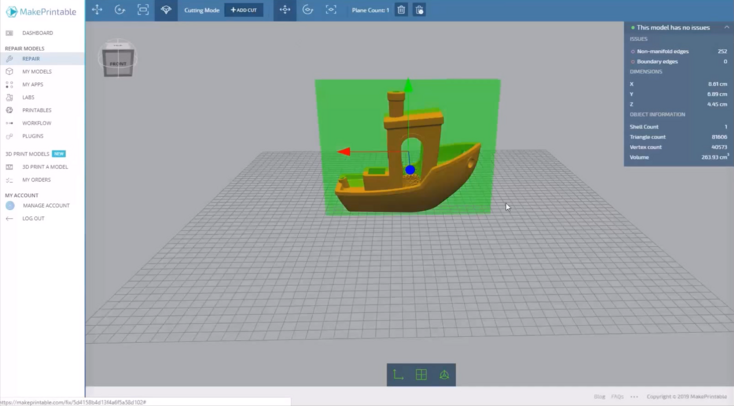
Task: Click the red X-axis gizmo arrow
Action: [x=344, y=152]
